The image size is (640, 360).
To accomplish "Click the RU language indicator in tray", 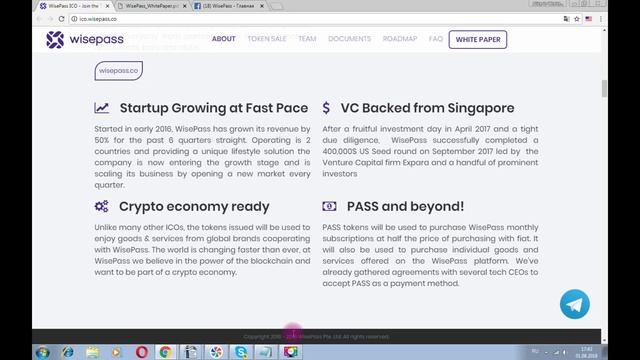I will click(535, 351).
